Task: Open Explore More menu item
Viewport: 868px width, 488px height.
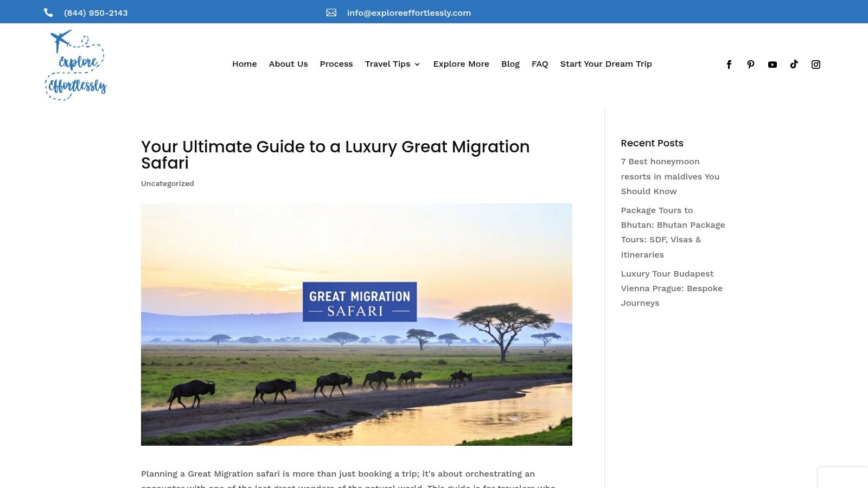Action: click(461, 64)
